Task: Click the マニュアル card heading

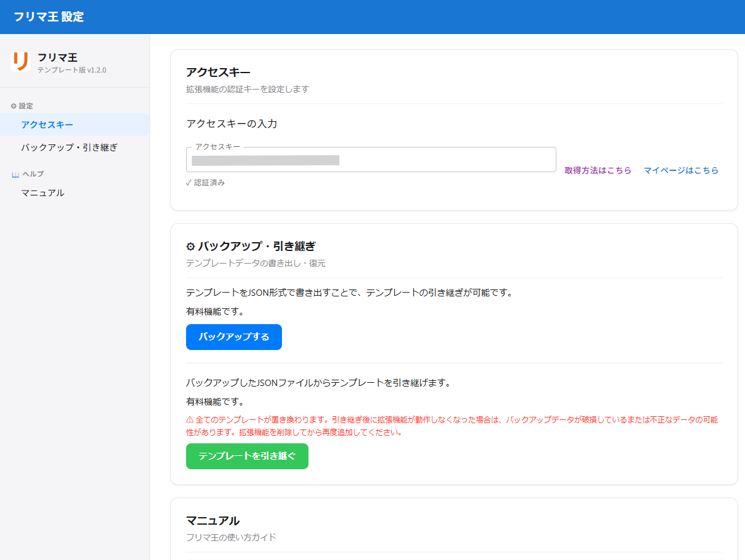Action: click(x=213, y=521)
